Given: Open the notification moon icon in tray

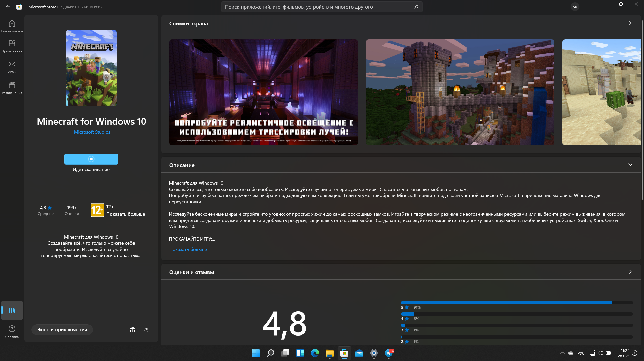Looking at the screenshot, I should (635, 353).
